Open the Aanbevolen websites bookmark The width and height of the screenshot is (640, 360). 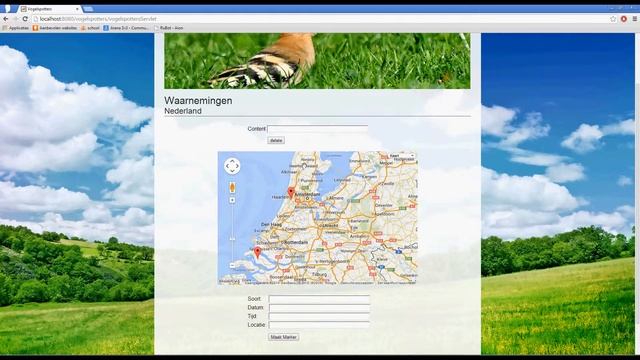[x=55, y=28]
